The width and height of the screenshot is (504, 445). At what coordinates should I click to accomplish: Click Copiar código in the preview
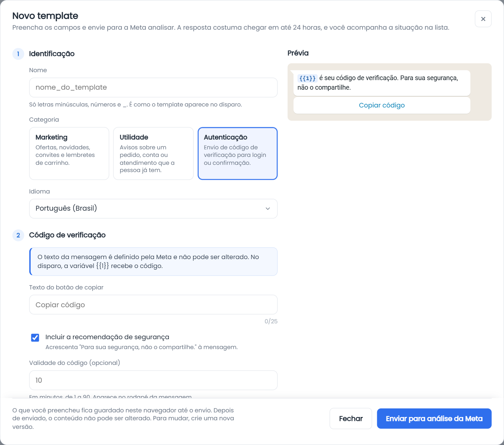[382, 105]
